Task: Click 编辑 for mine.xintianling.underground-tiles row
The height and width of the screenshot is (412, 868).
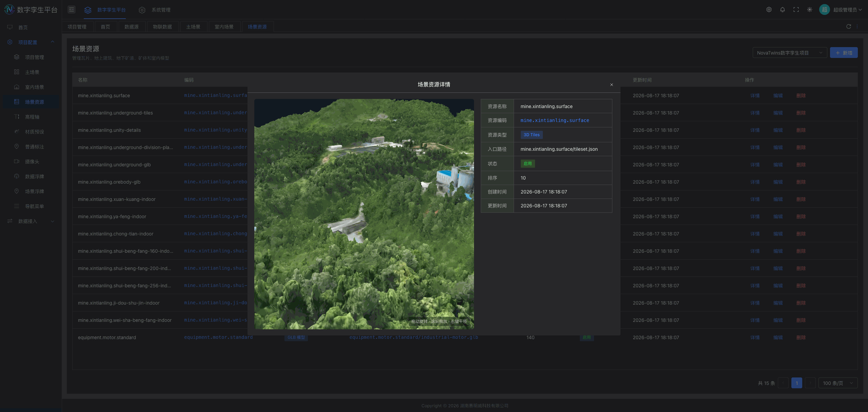Action: [x=778, y=113]
